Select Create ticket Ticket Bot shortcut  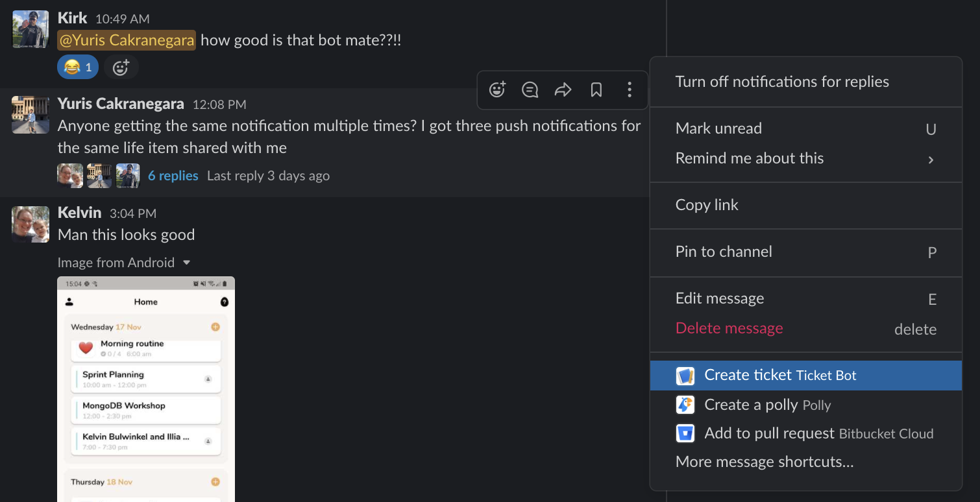coord(806,376)
